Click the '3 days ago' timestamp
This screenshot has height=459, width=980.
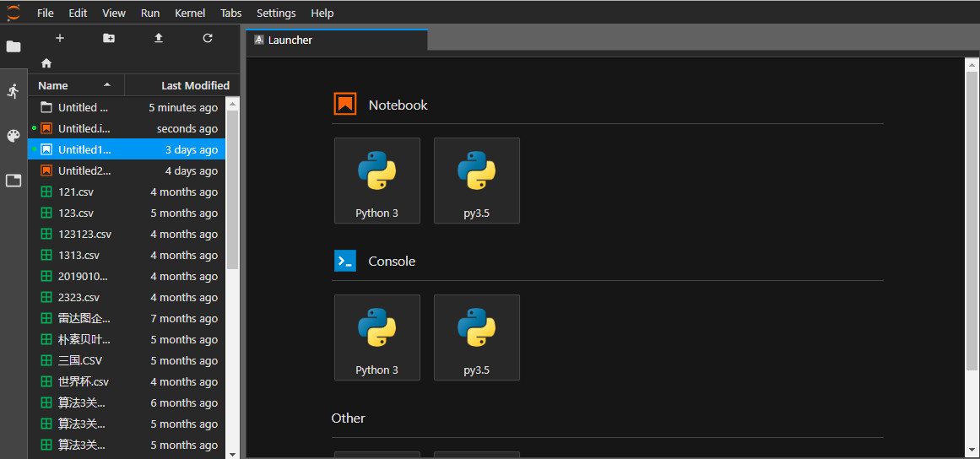coord(192,150)
